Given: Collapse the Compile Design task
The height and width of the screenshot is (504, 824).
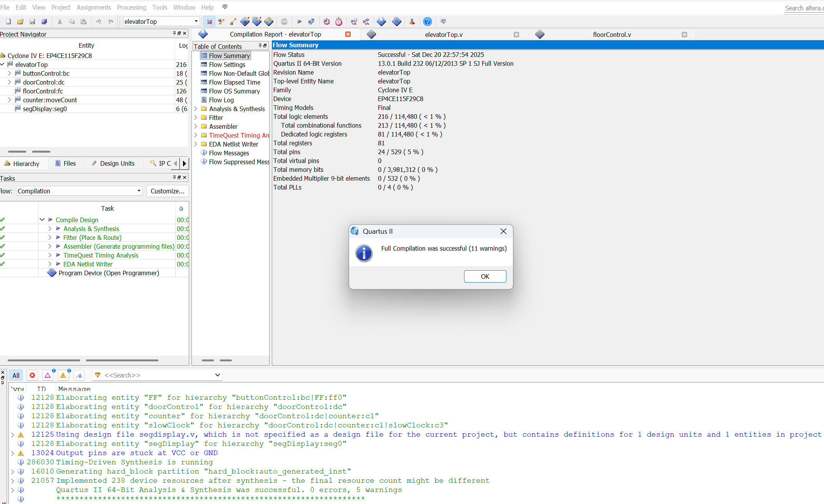Looking at the screenshot, I should click(x=42, y=220).
